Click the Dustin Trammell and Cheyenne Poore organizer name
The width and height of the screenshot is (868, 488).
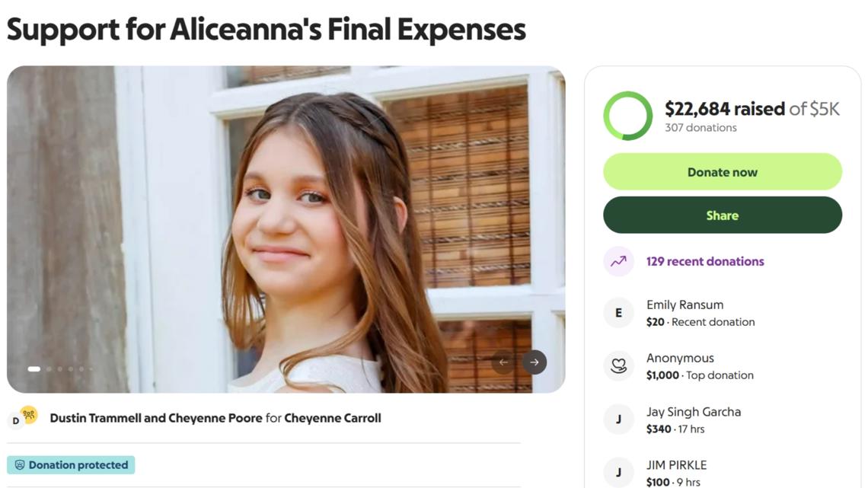(x=156, y=418)
